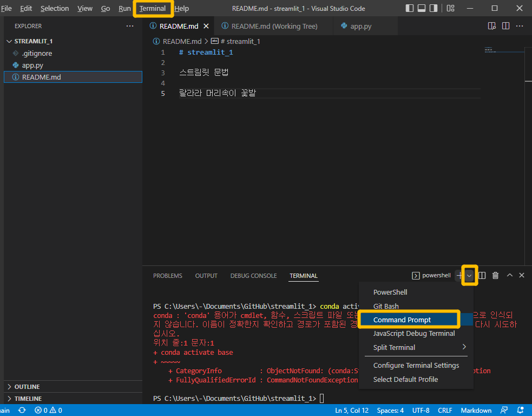Viewport: 532px width, 416px height.
Task: Maximize the panel size chevron
Action: [x=510, y=275]
